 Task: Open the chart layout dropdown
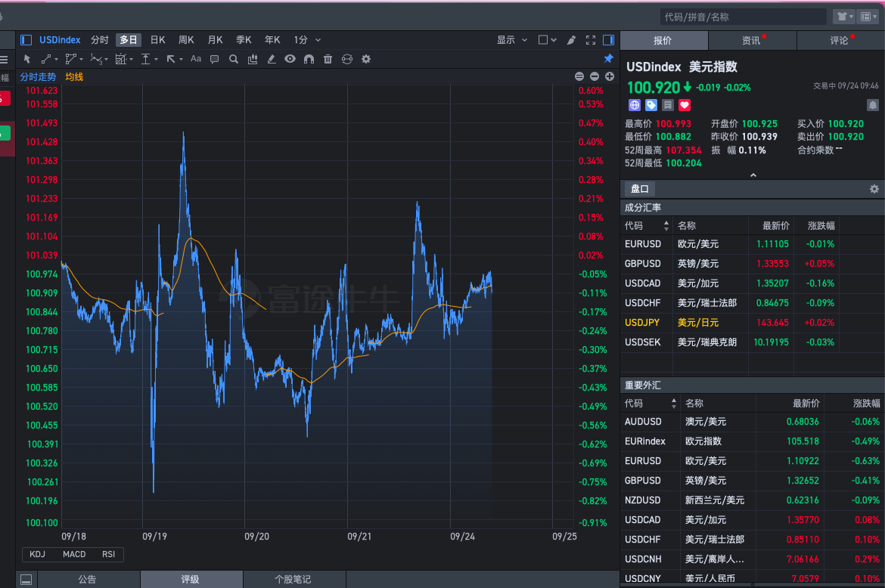pos(547,40)
